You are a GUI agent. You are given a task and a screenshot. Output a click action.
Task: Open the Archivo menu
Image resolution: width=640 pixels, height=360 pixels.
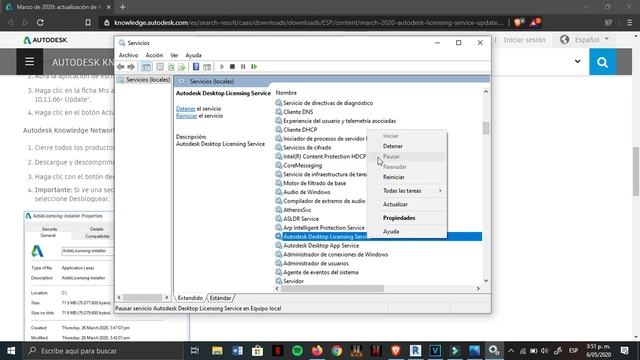pos(129,55)
